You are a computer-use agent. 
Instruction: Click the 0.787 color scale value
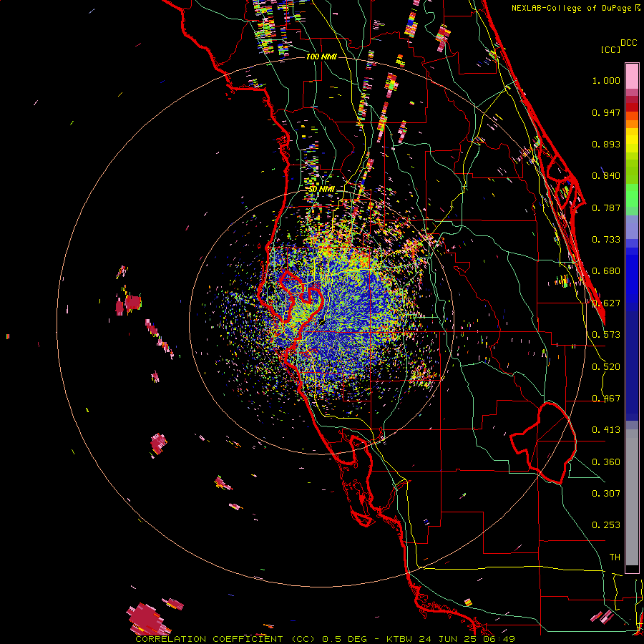(x=606, y=208)
